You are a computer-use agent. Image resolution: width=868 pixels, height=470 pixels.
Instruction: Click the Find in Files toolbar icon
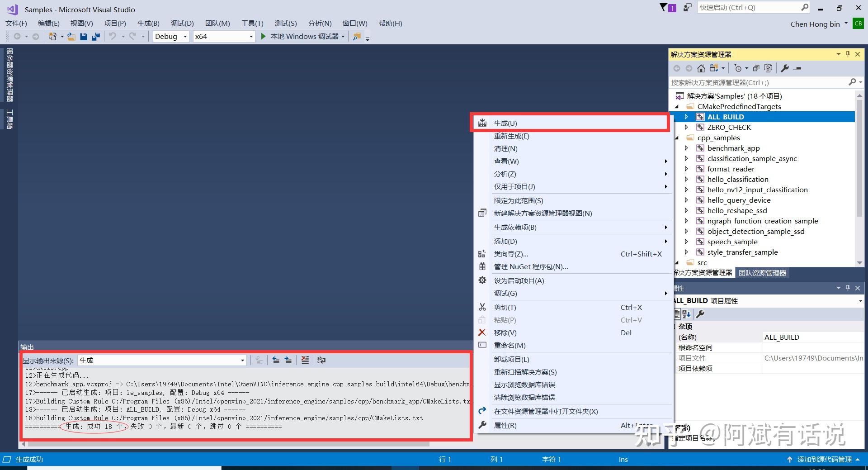click(357, 36)
